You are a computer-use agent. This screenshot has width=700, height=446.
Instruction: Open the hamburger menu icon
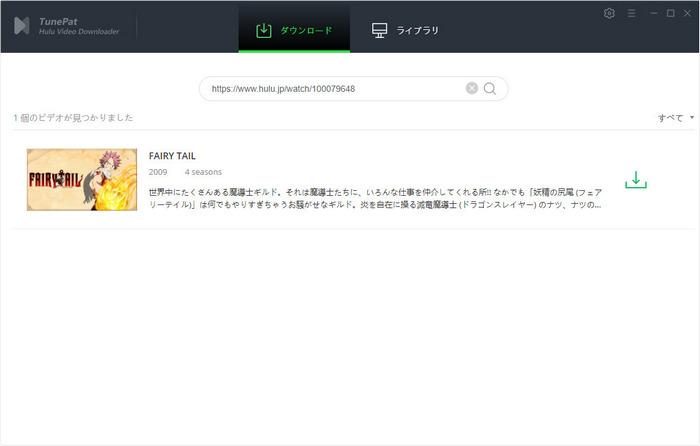(631, 13)
